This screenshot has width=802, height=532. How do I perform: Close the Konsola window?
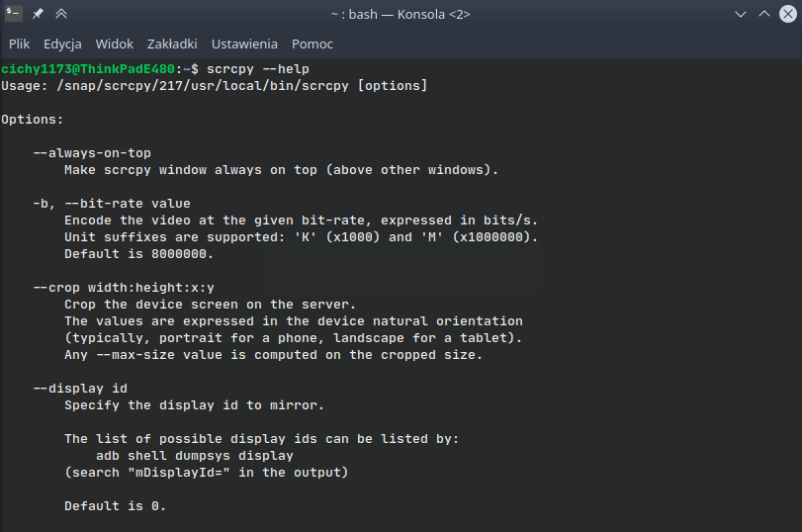786,15
